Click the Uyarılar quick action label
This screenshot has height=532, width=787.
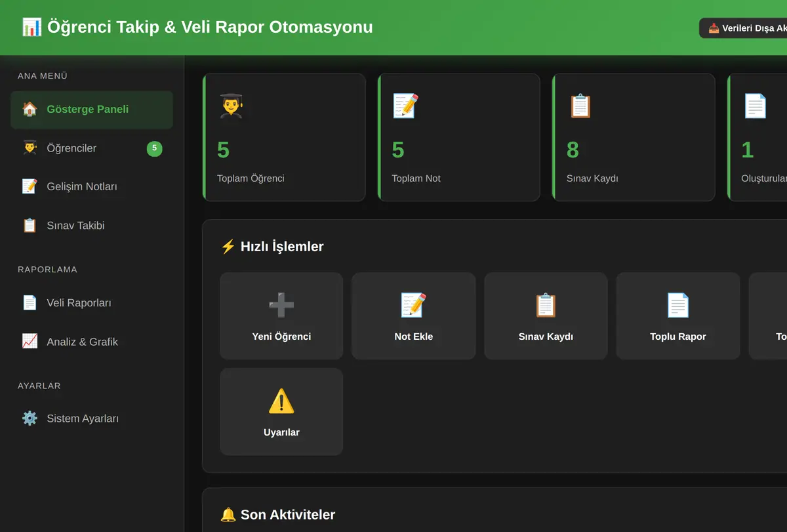pos(281,432)
